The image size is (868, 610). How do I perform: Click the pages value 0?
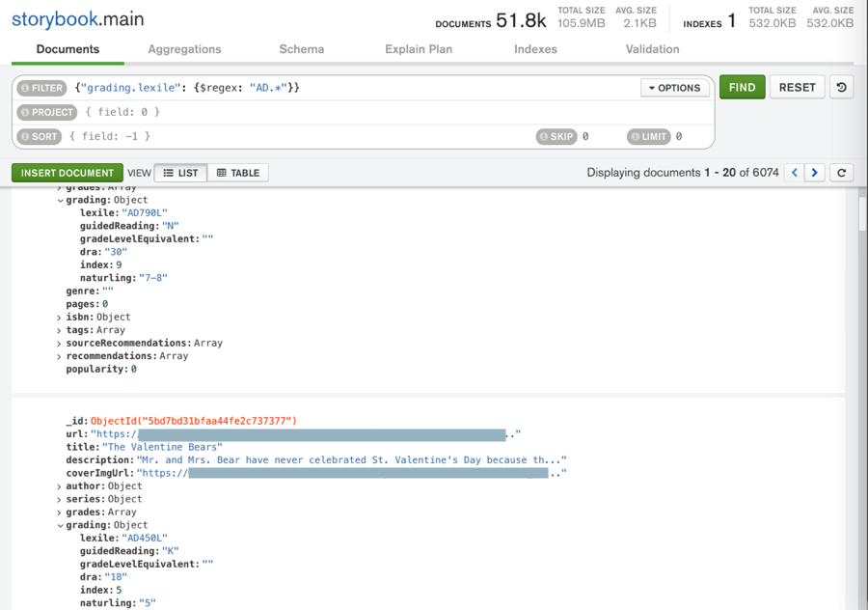pyautogui.click(x=105, y=304)
